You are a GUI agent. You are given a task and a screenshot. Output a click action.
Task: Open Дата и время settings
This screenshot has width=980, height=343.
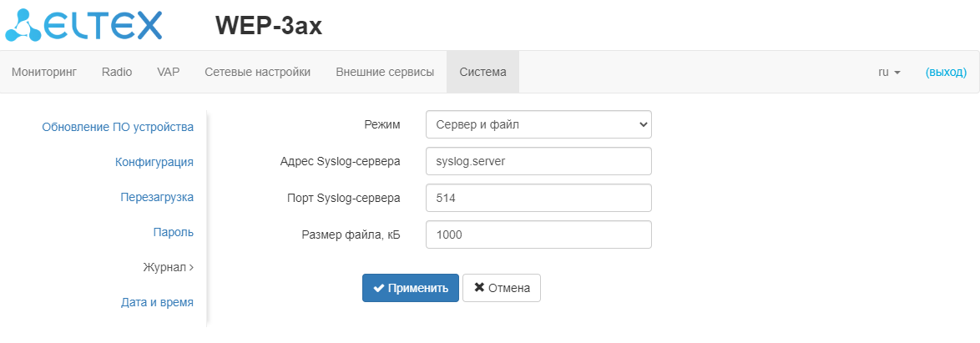point(157,302)
